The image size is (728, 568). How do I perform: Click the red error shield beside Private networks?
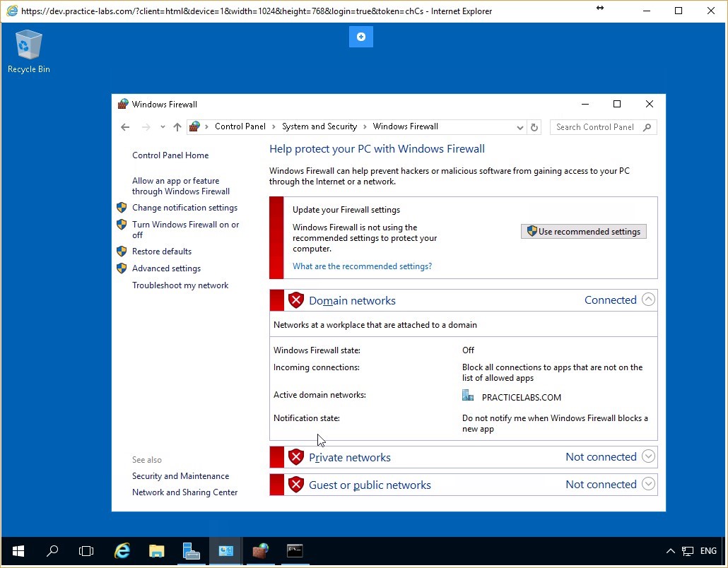(295, 457)
